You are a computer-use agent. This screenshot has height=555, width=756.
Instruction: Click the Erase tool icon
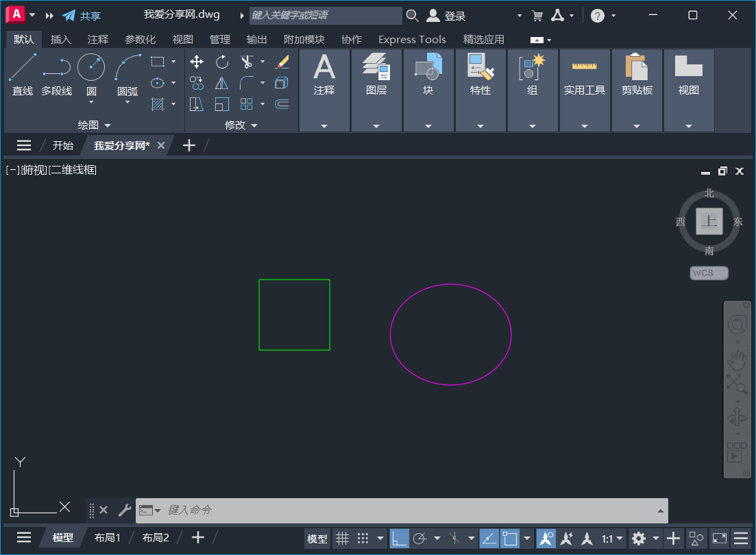[282, 62]
